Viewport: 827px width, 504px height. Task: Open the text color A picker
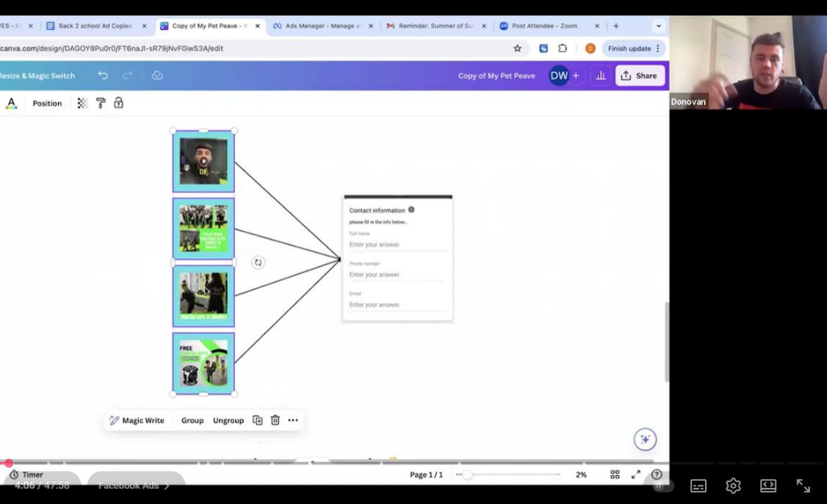(11, 103)
